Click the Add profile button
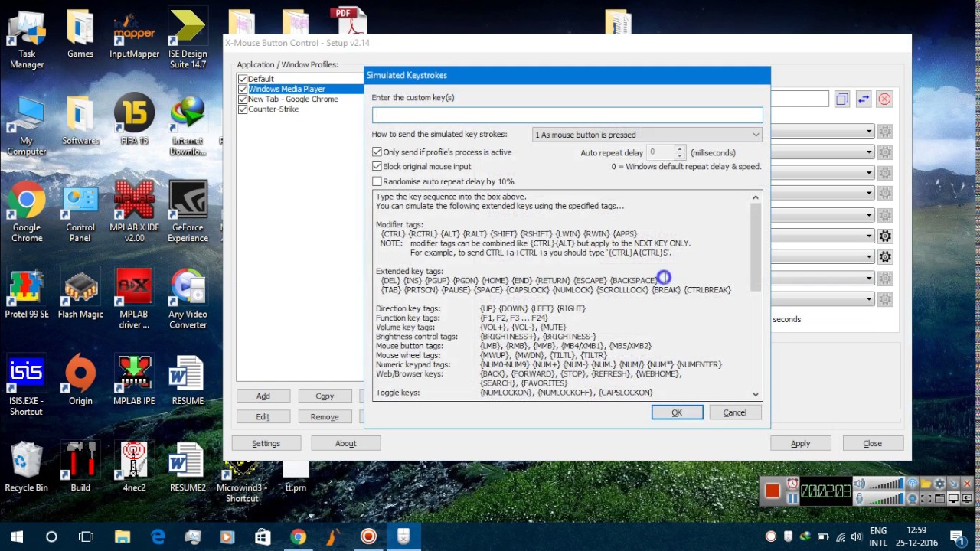Screen dimensions: 980x551 [x=263, y=396]
